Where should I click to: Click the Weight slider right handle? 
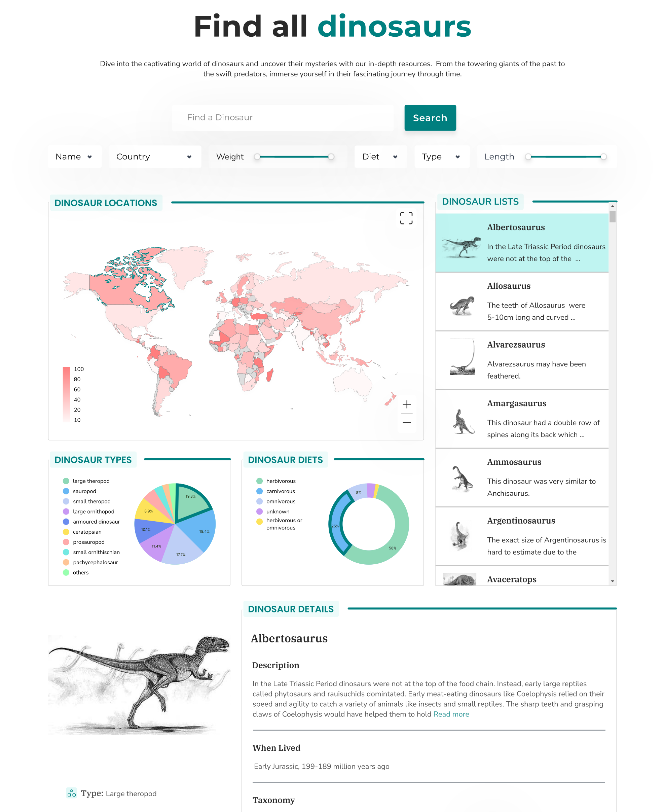point(331,156)
